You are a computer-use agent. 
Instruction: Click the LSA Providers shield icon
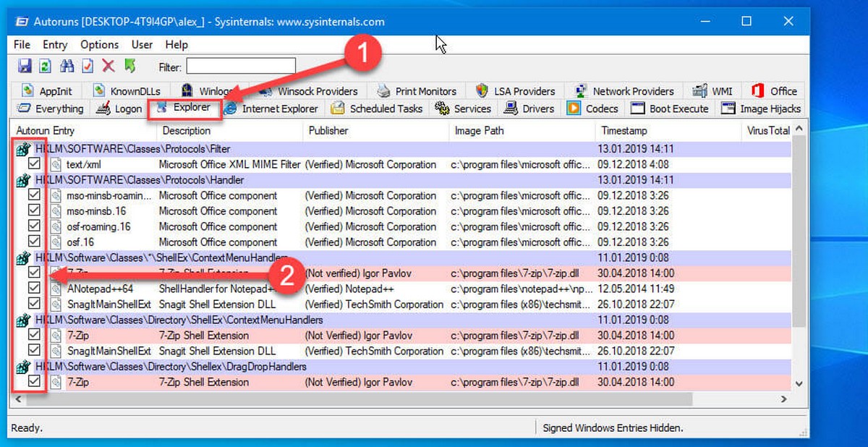[x=482, y=91]
